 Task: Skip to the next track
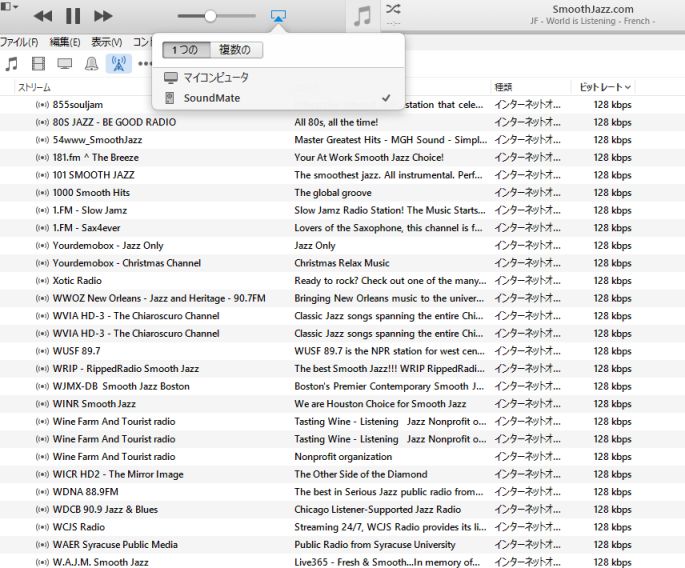103,16
